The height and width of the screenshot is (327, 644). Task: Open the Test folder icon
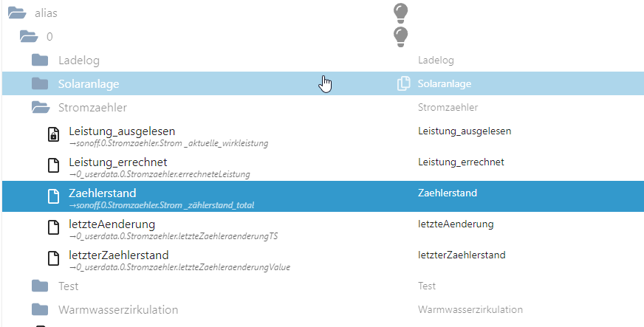tap(40, 286)
